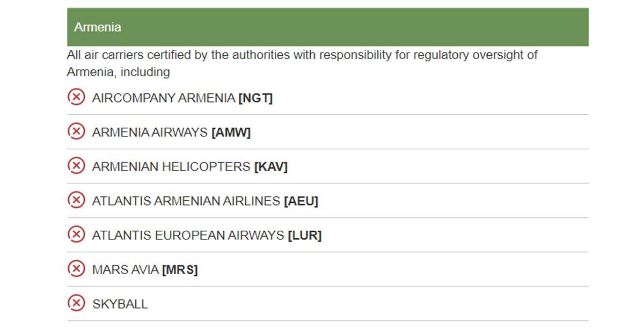
Task: Click the cross icon by ATLANTIS ARMENIAN AIRLINES
Action: point(76,200)
